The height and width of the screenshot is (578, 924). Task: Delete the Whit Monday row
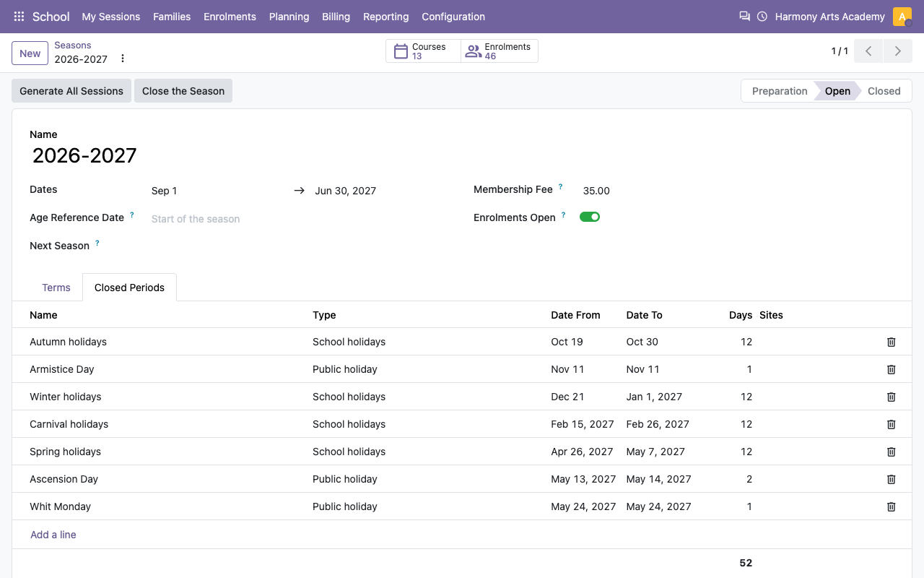(892, 506)
